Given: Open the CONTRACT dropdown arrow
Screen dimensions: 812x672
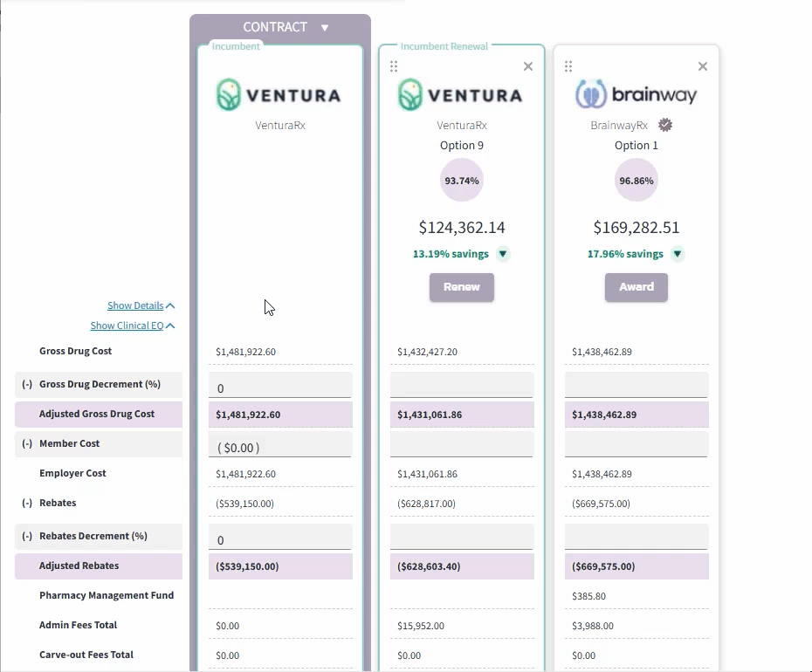Looking at the screenshot, I should [x=325, y=27].
